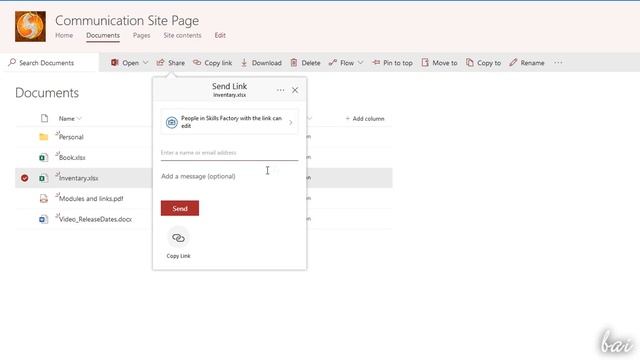Click the Personal folder icon
This screenshot has width=640, height=360.
coord(44,137)
